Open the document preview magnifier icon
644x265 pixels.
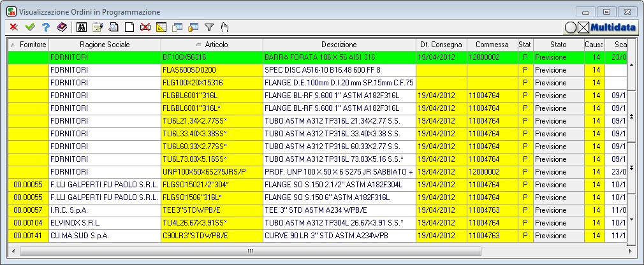click(113, 27)
